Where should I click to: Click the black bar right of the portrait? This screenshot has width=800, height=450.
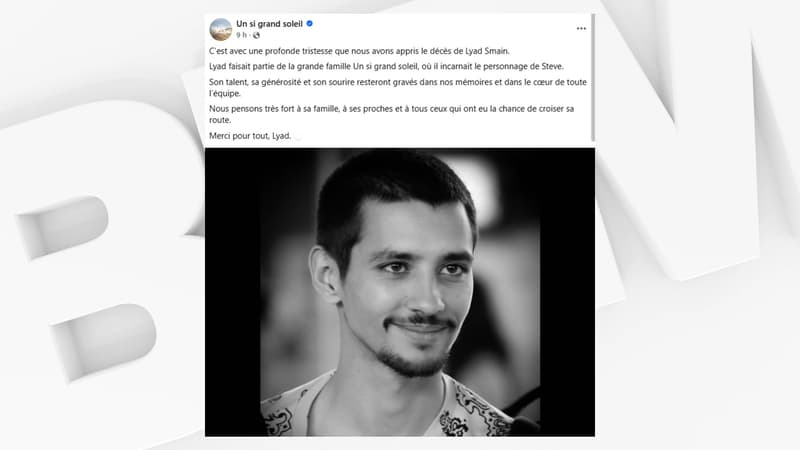click(x=567, y=292)
